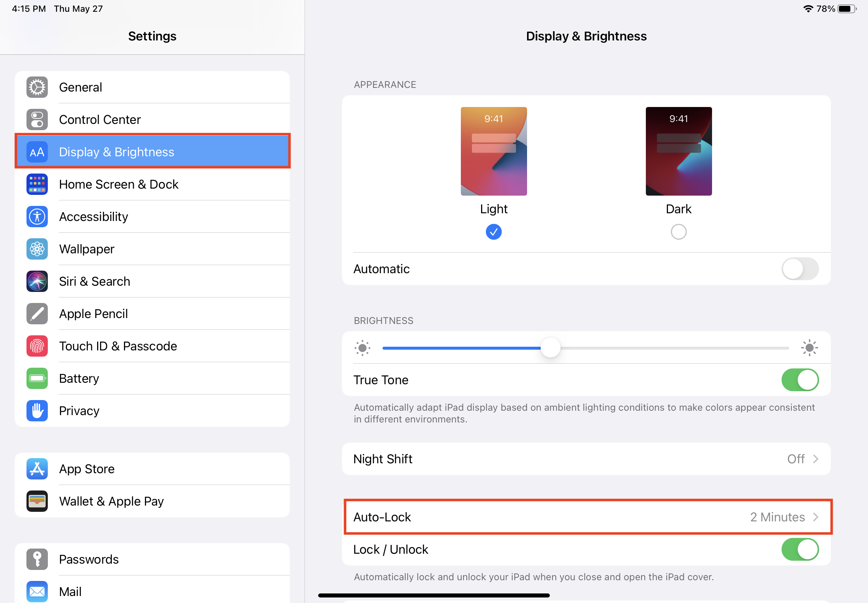Open Control Center settings

pyautogui.click(x=152, y=119)
